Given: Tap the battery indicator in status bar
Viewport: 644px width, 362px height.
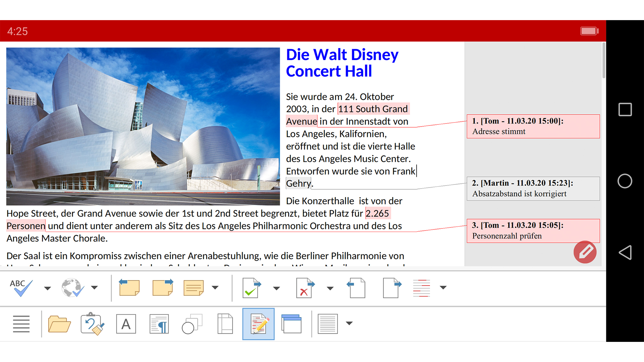Looking at the screenshot, I should coord(589,31).
